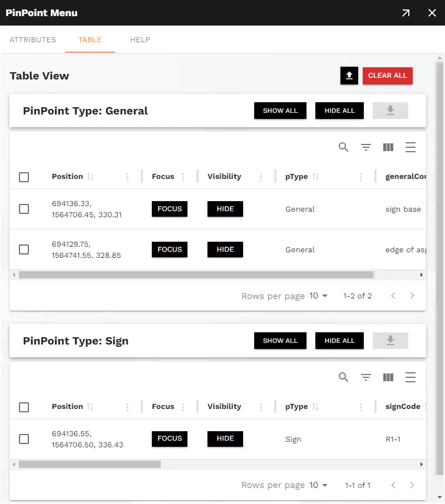Sort General table by Position
The image size is (445, 504).
pos(90,177)
